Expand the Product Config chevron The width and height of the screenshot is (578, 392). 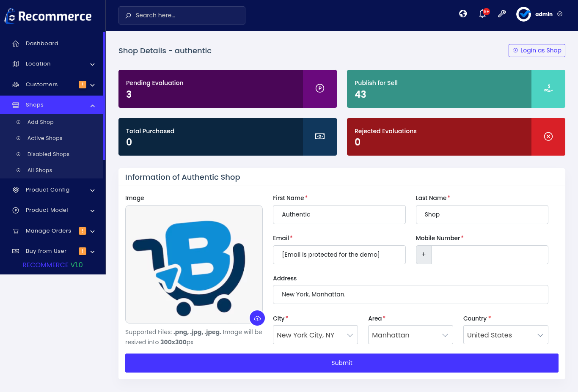coord(92,190)
